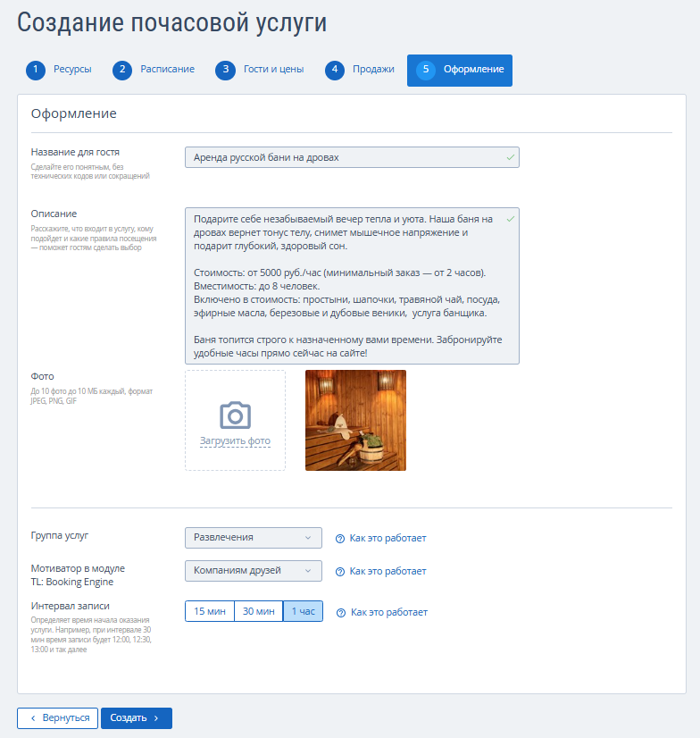
Task: Select the 1 час interval option
Action: (303, 611)
